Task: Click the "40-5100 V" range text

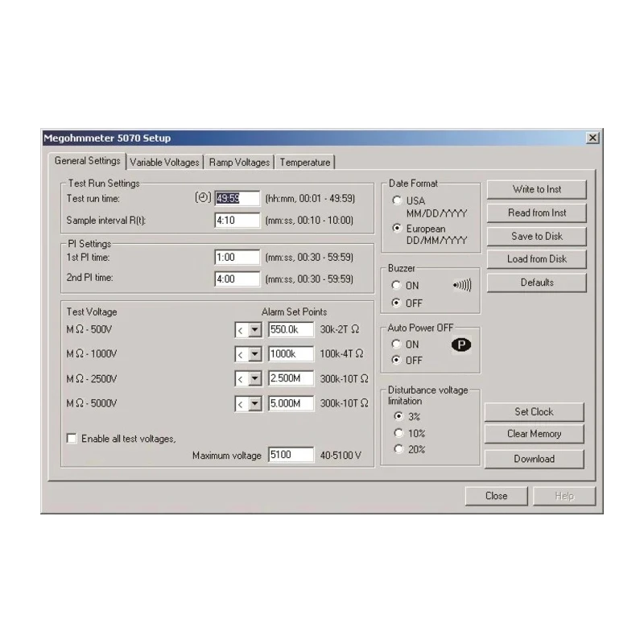Action: (341, 455)
